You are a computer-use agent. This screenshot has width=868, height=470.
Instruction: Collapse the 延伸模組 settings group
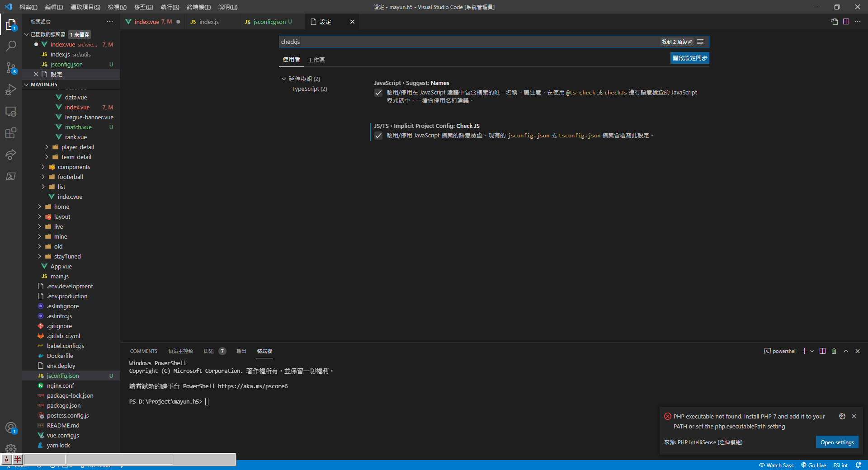284,79
